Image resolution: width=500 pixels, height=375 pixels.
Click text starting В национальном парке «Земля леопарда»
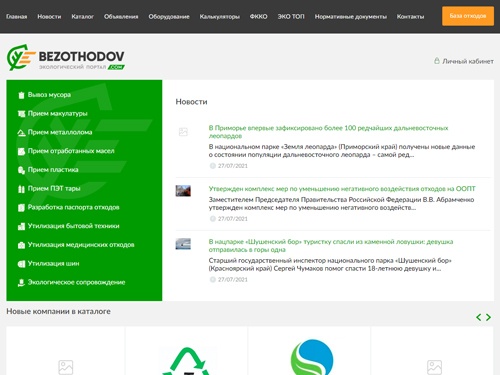(x=342, y=151)
